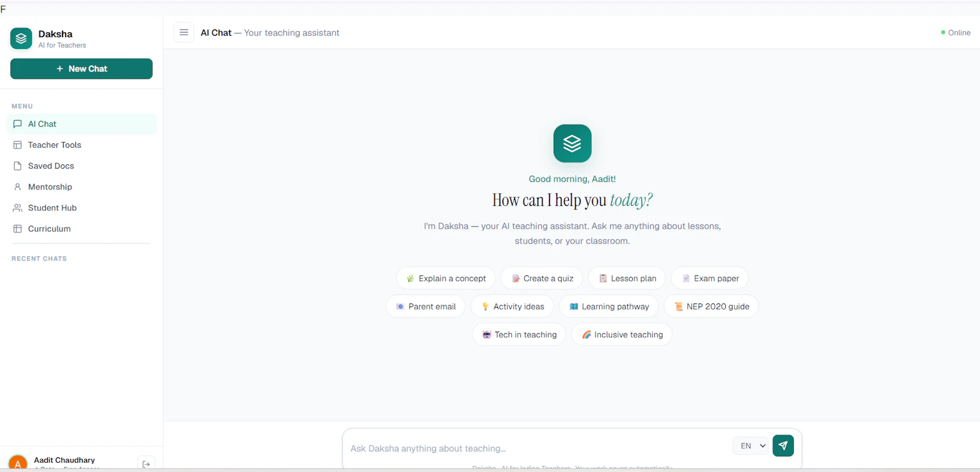Start a New Chat
980x472 pixels.
pos(81,69)
